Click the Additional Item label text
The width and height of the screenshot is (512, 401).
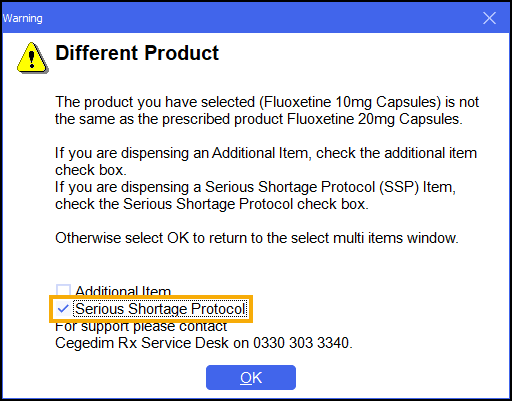point(123,291)
